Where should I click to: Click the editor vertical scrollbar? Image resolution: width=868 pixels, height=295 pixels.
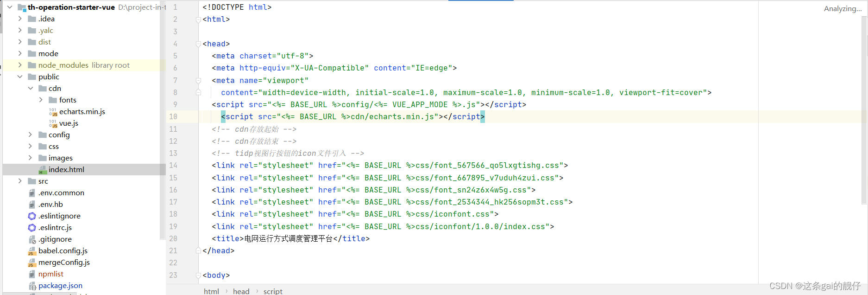click(x=864, y=110)
